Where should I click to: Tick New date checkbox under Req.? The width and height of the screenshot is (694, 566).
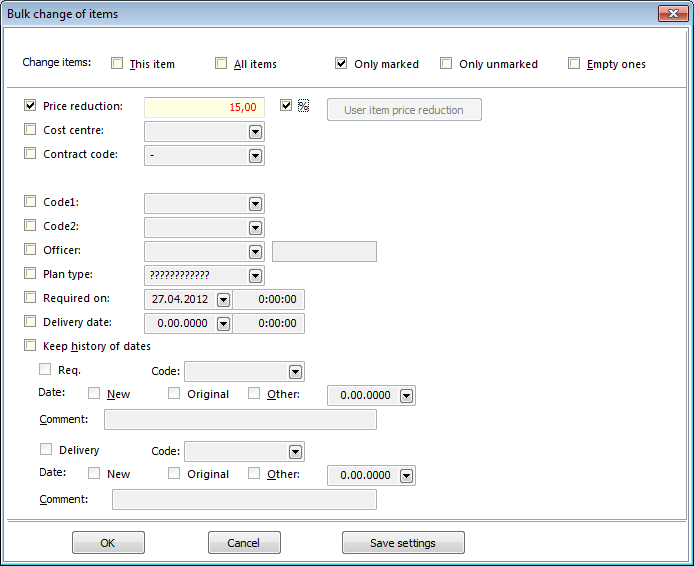pos(94,393)
